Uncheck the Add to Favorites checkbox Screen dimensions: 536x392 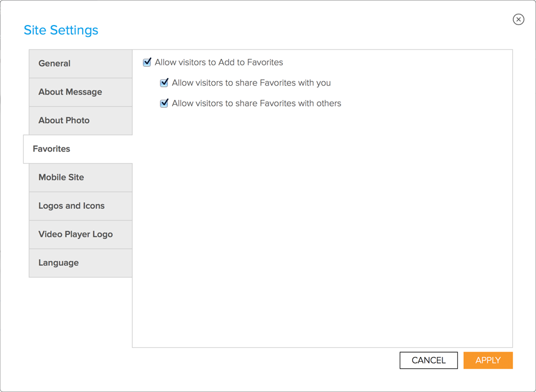click(x=147, y=62)
